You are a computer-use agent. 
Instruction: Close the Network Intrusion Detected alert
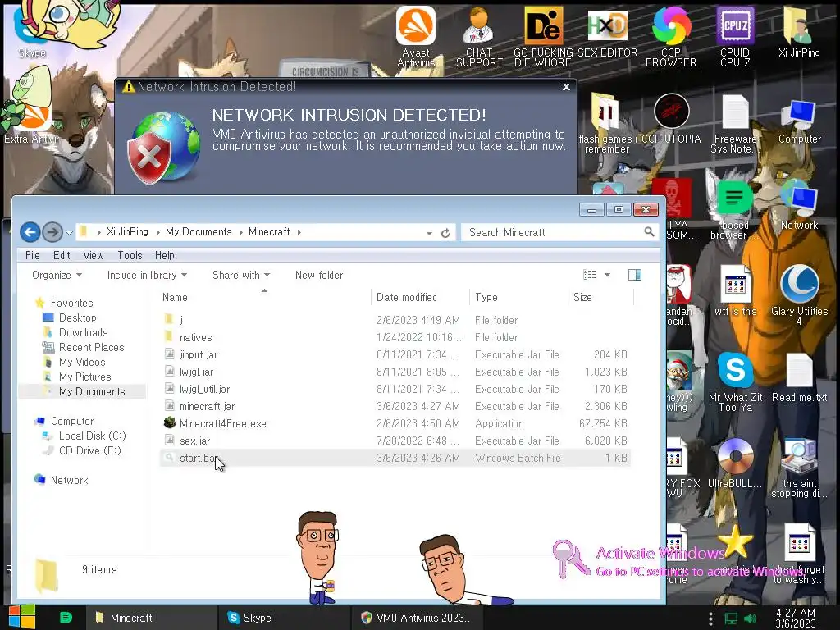point(566,87)
